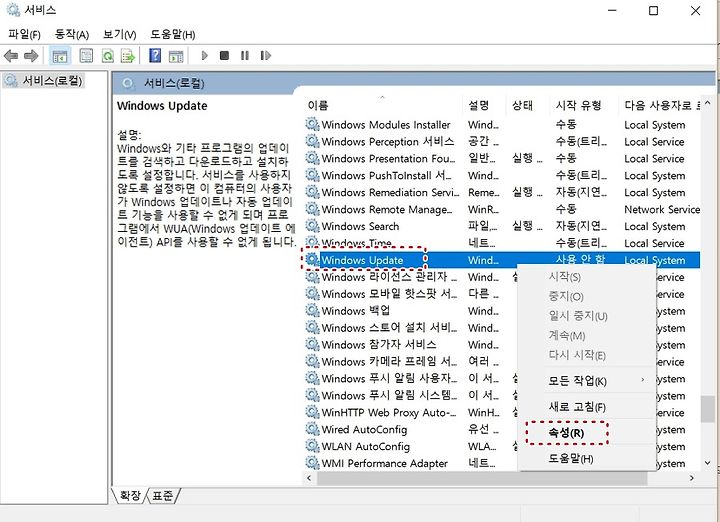Select 도움말(H) in the context menu

pos(571,458)
